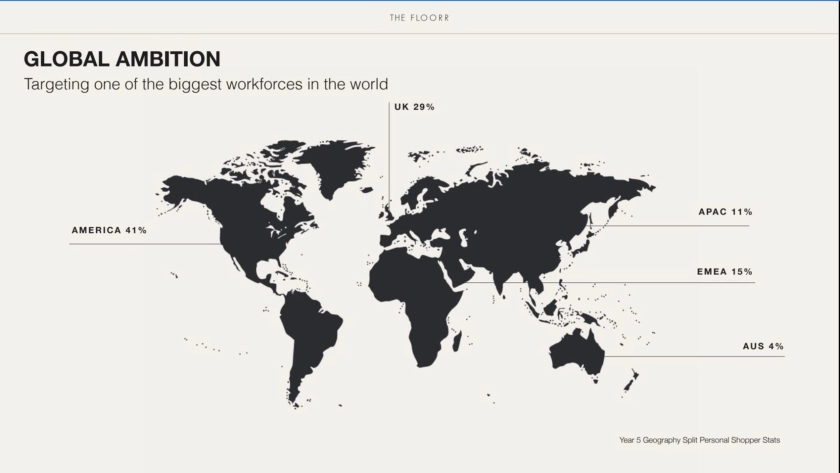Image resolution: width=840 pixels, height=473 pixels.
Task: Select the APAC 11% label
Action: coord(725,212)
